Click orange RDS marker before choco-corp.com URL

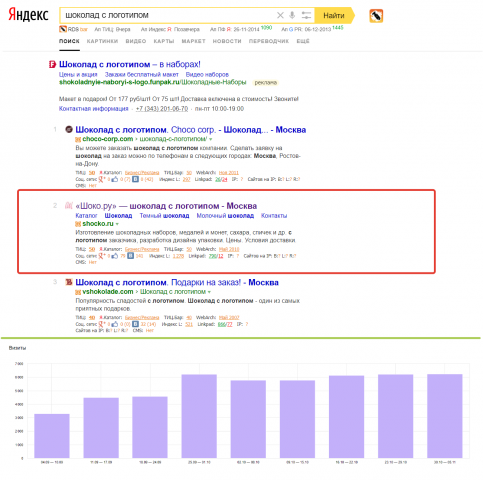[x=78, y=139]
